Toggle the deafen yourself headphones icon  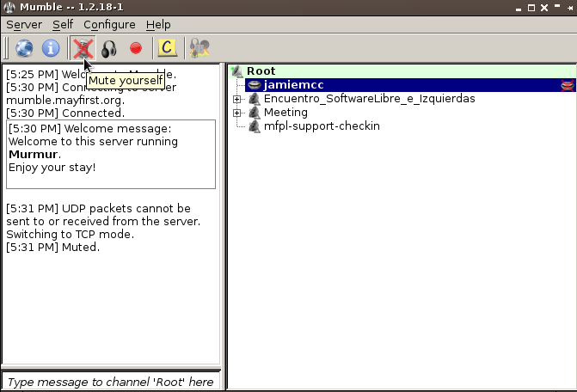109,48
